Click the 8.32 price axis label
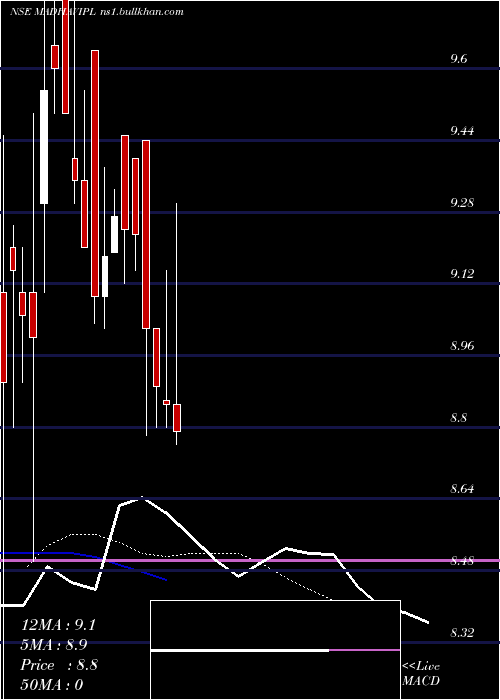 point(462,633)
